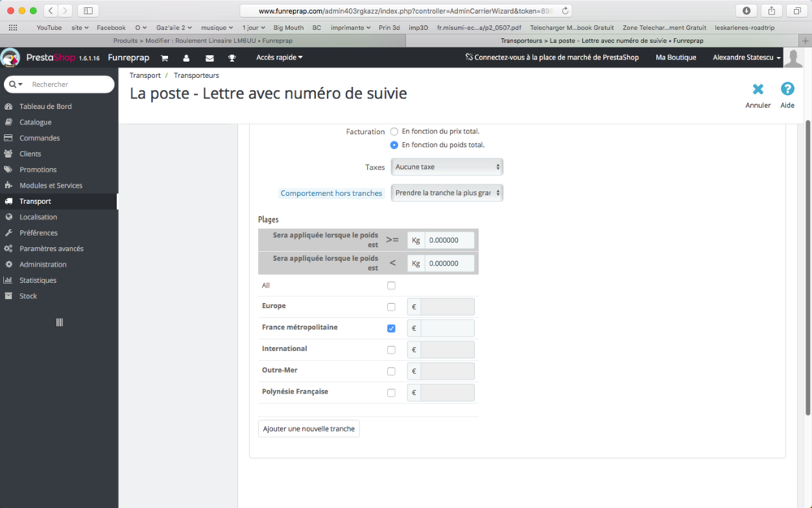Expand 'imprimante' bookmarks folder
This screenshot has width=812, height=508.
tap(351, 28)
